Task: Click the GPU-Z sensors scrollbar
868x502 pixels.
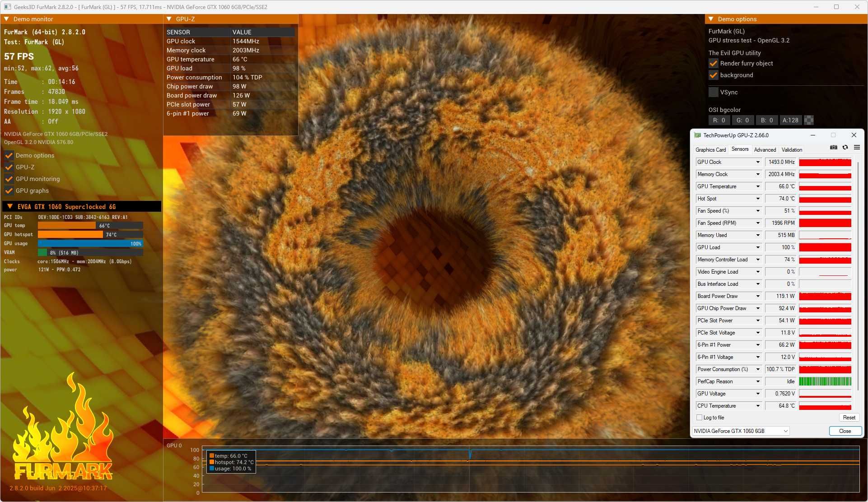Action: click(858, 275)
